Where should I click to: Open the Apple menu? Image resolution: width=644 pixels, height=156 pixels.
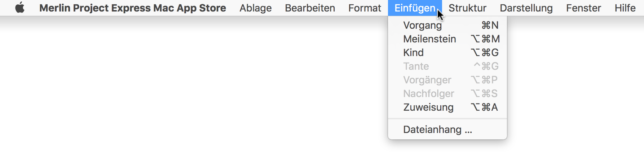coord(20,8)
